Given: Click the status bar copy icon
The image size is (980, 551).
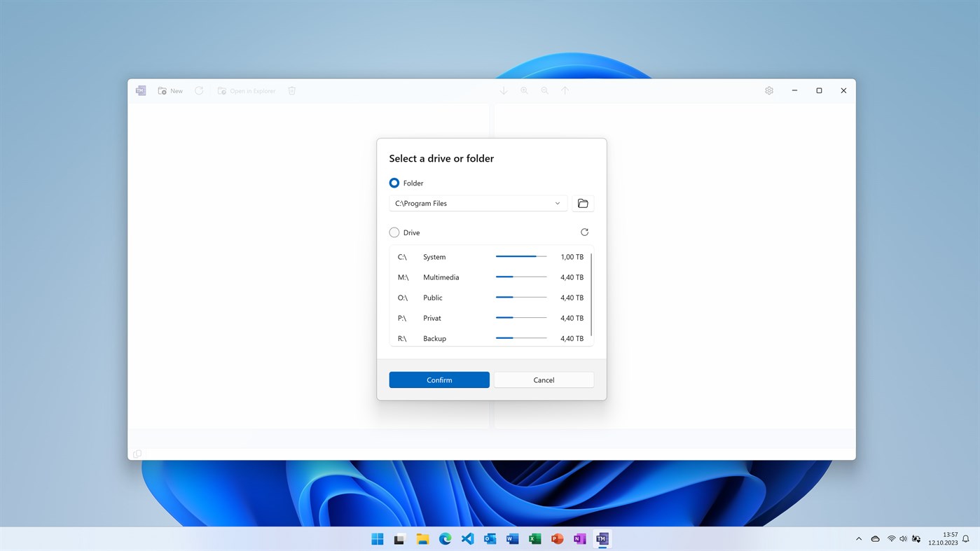Looking at the screenshot, I should (137, 454).
